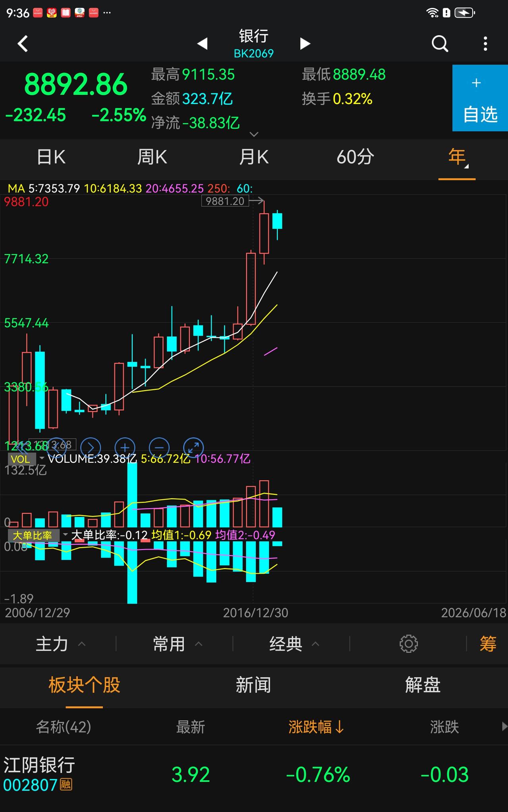Screen dimensions: 508x812
Task: Expand the 常用 indicator menu
Action: click(x=177, y=644)
